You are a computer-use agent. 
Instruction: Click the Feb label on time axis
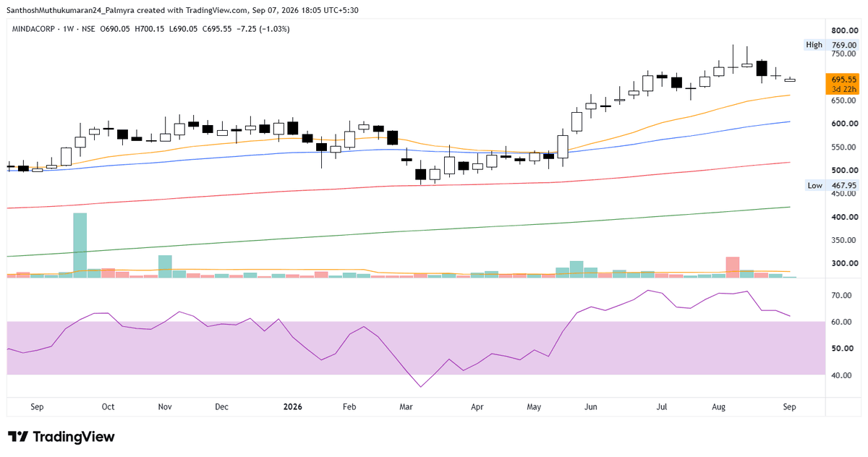coord(349,407)
